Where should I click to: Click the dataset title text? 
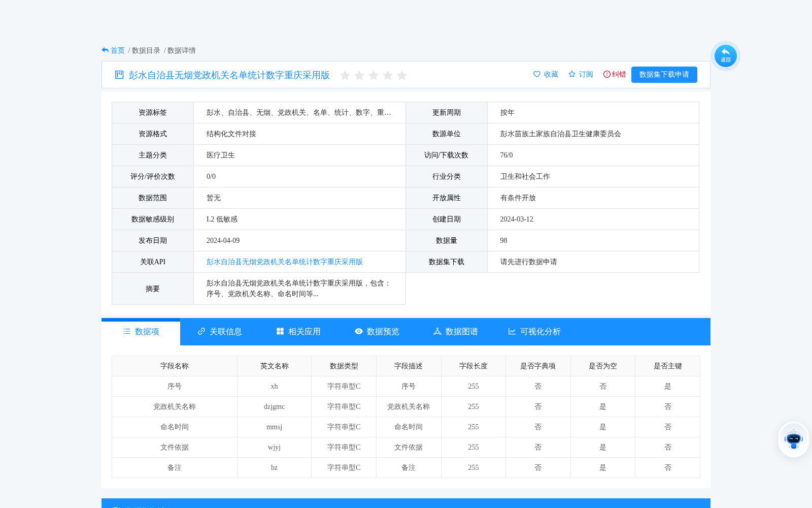229,75
